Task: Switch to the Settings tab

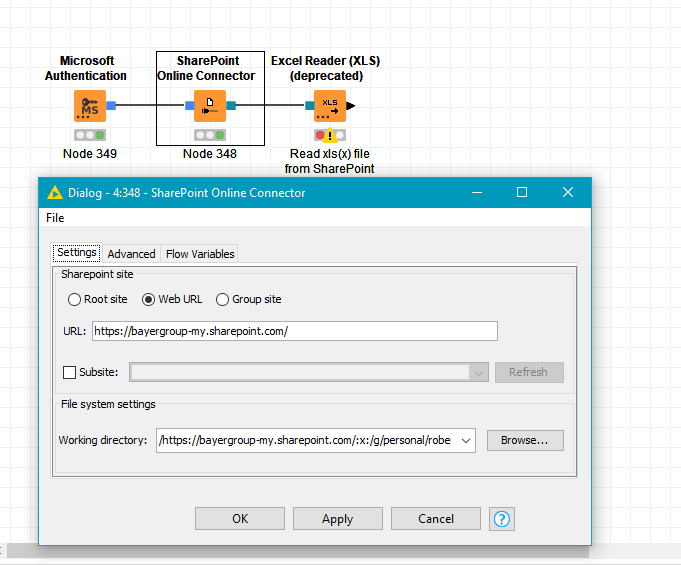Action: (77, 252)
